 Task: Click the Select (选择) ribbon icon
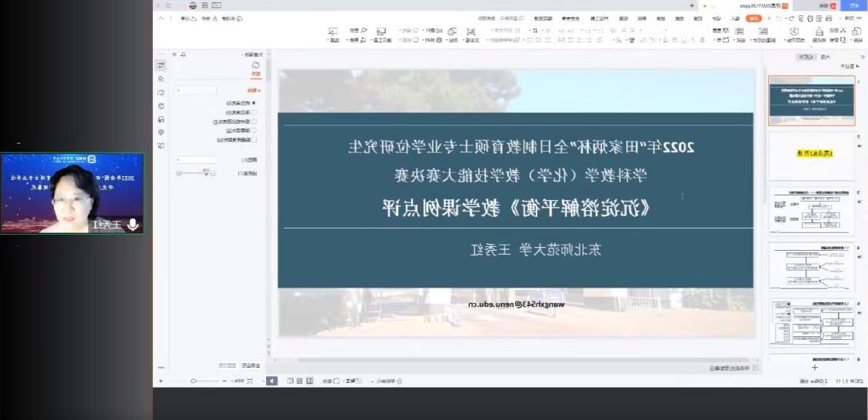pos(333,32)
